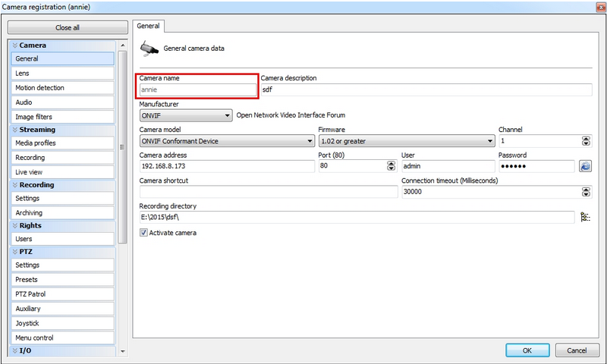
Task: Open the Joystick settings
Action: pyautogui.click(x=63, y=323)
